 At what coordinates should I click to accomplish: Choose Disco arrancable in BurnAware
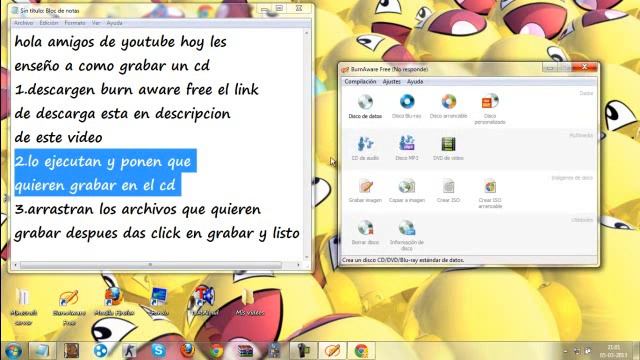click(448, 106)
